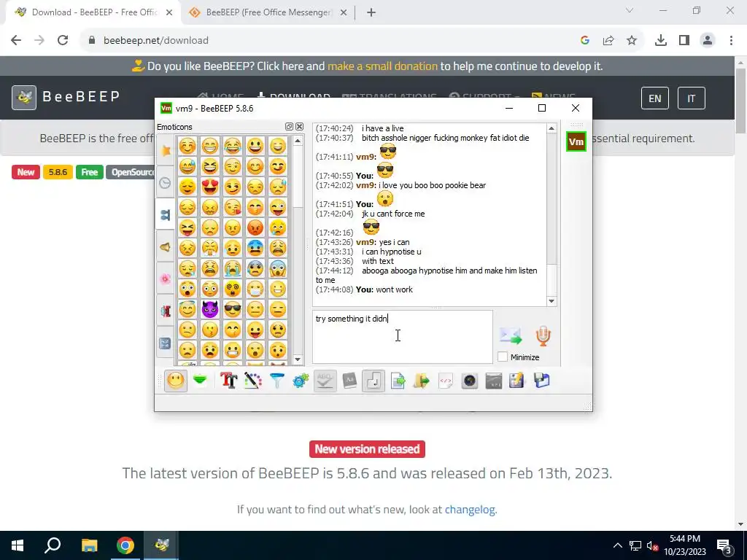Open the recent clock emoticon tab
Screen dimensions: 747x560
click(166, 183)
